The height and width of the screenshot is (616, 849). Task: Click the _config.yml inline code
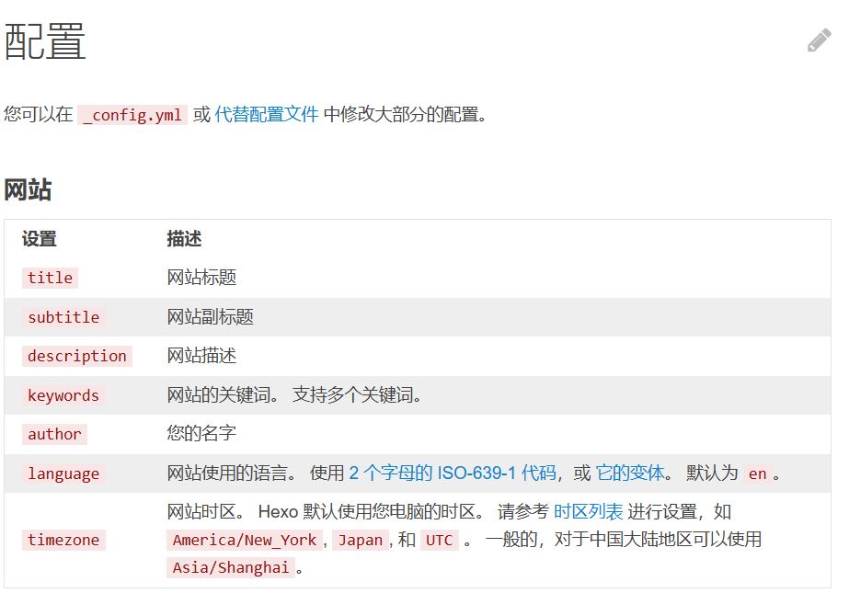point(132,116)
